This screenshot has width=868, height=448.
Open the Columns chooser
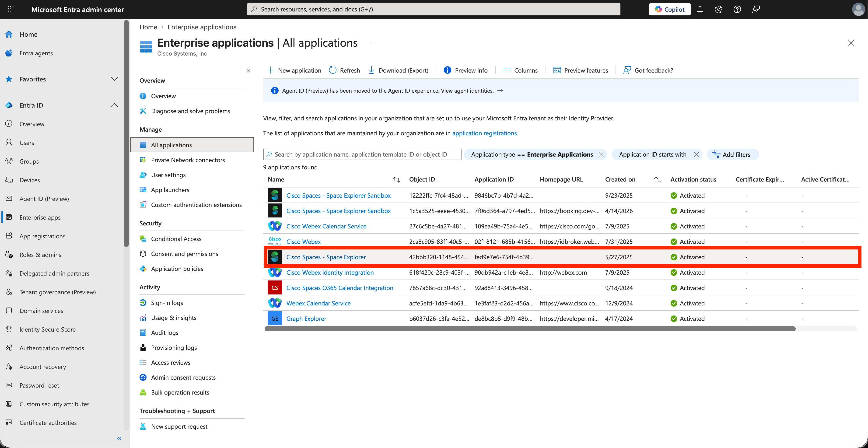click(x=520, y=70)
